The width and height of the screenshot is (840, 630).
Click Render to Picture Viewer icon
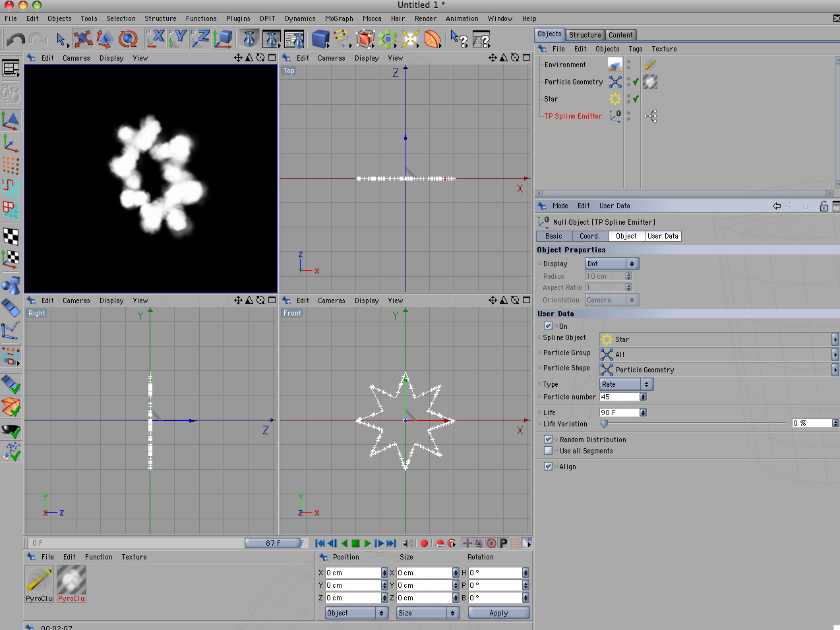[x=272, y=39]
